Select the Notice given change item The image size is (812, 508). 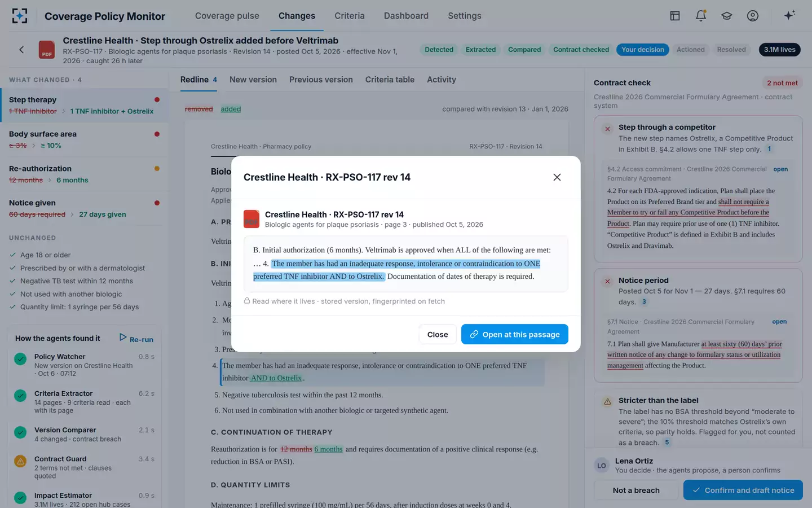point(85,208)
